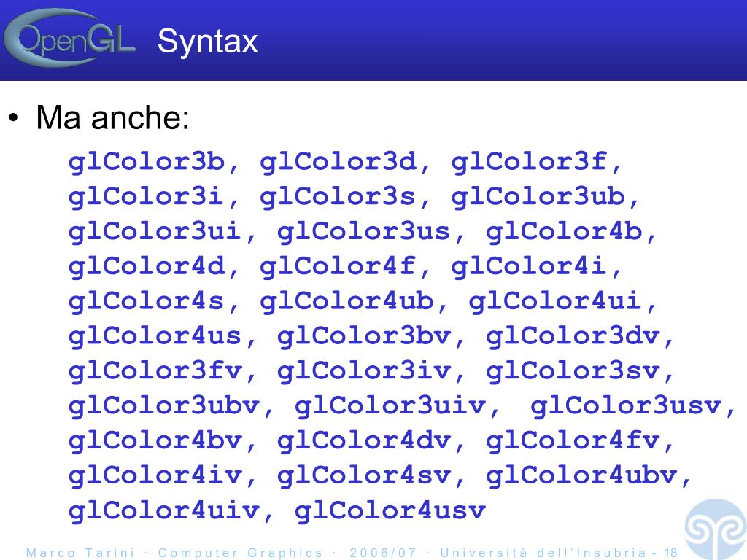The image size is (747, 560).
Task: Click on the glColor4us entry
Action: click(x=155, y=337)
